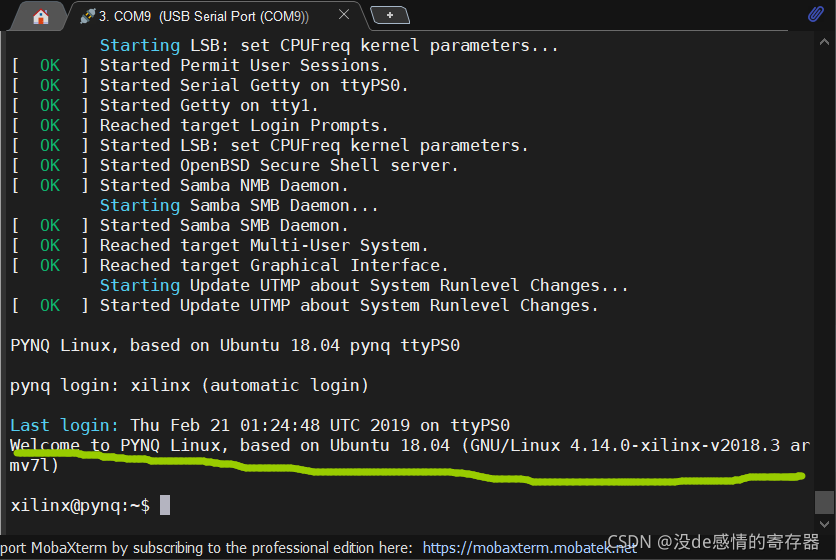836x560 pixels.
Task: Click the paperclip attachment icon
Action: (816, 13)
